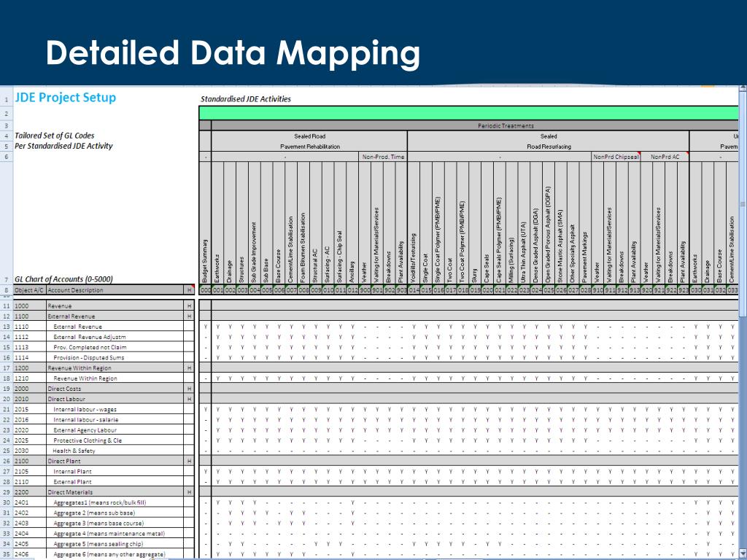Click the vertical scrollbar of the spreadsheet
The image size is (747, 560).
(x=743, y=322)
